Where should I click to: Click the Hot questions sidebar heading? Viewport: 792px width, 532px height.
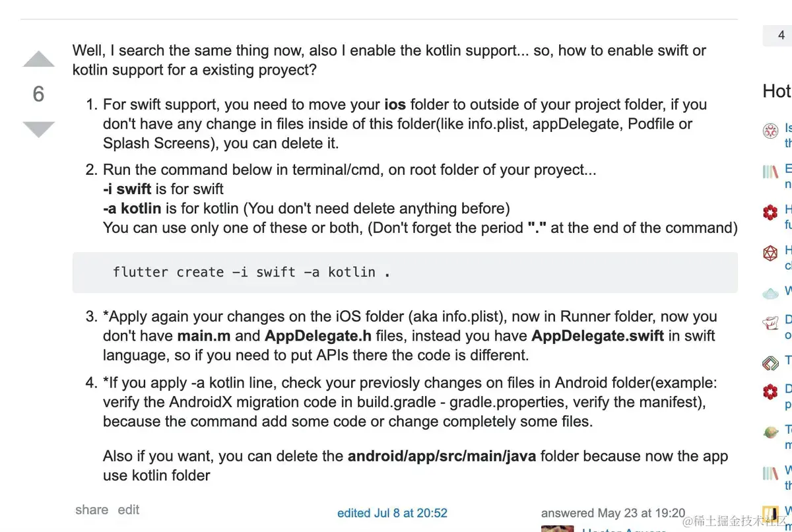point(777,91)
